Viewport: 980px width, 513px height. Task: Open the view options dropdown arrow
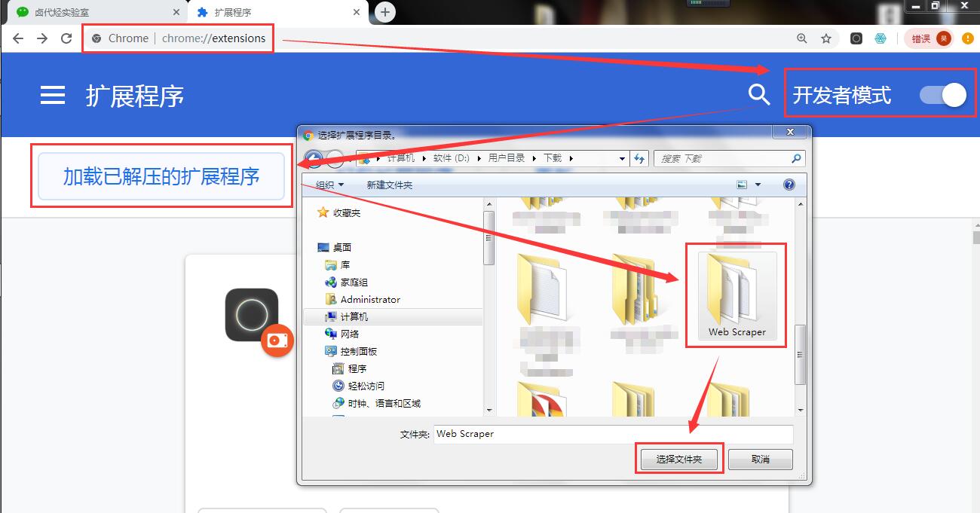(x=758, y=185)
